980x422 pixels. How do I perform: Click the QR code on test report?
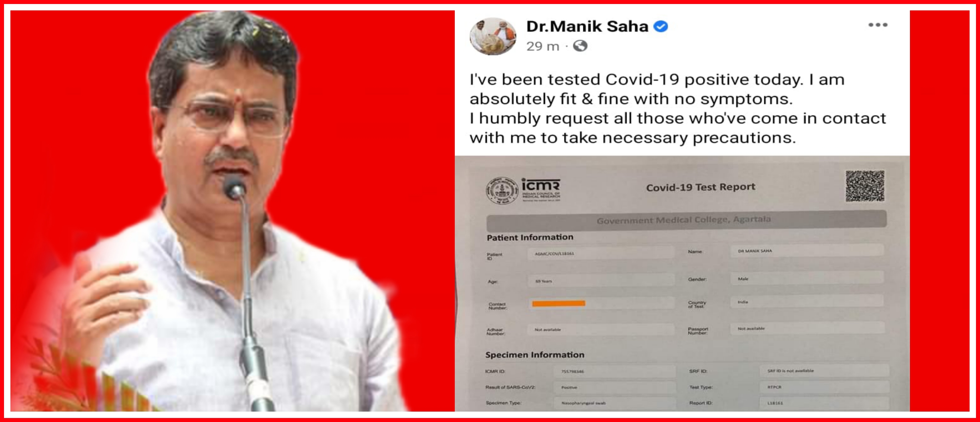[x=865, y=186]
